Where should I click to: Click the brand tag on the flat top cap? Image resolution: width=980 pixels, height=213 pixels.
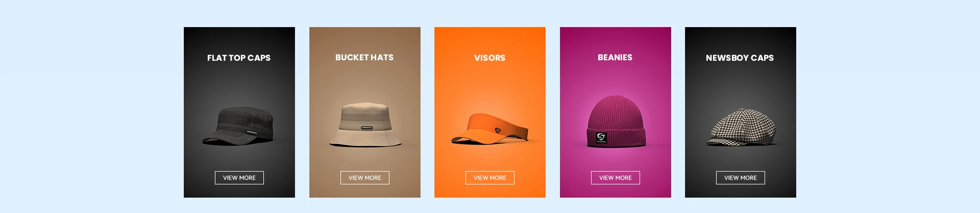(252, 132)
